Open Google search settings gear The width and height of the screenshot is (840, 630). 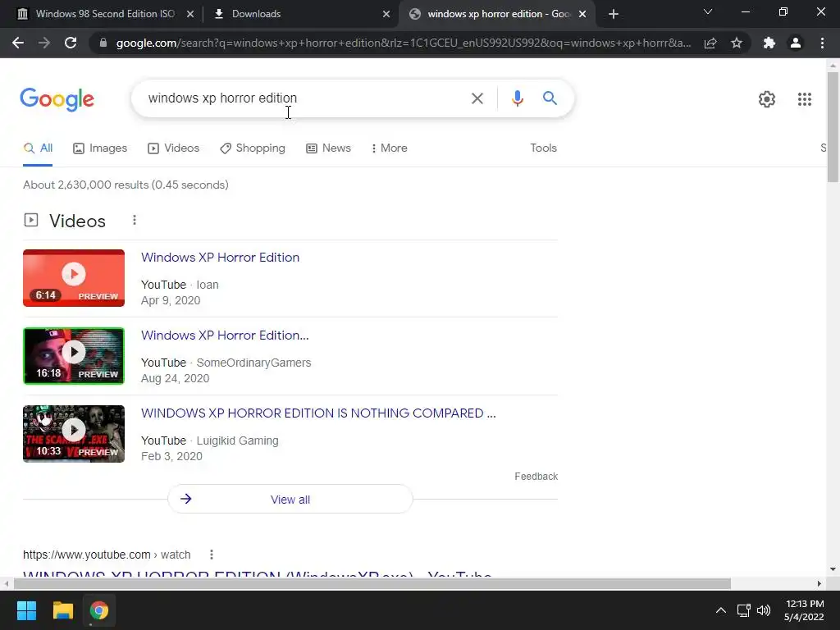coord(767,99)
